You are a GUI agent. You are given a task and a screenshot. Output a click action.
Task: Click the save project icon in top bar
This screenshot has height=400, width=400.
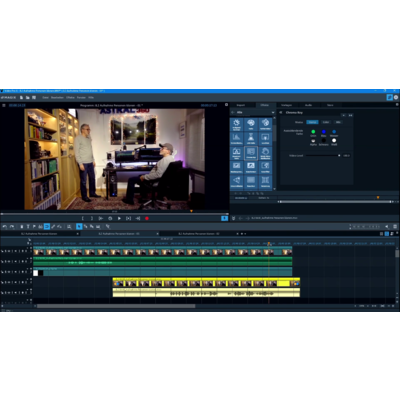tap(34, 97)
